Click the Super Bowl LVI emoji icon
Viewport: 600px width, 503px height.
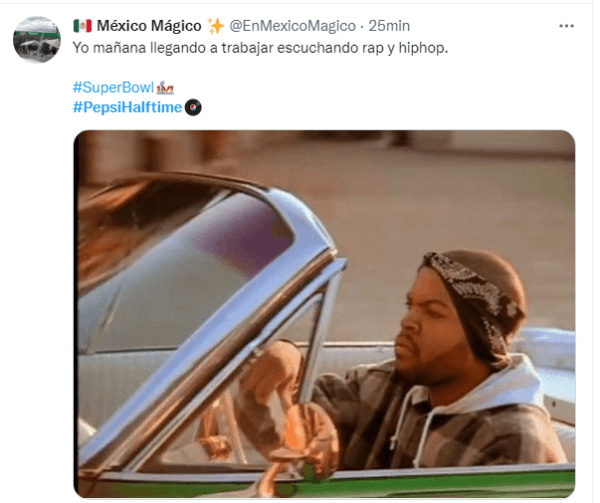click(165, 88)
